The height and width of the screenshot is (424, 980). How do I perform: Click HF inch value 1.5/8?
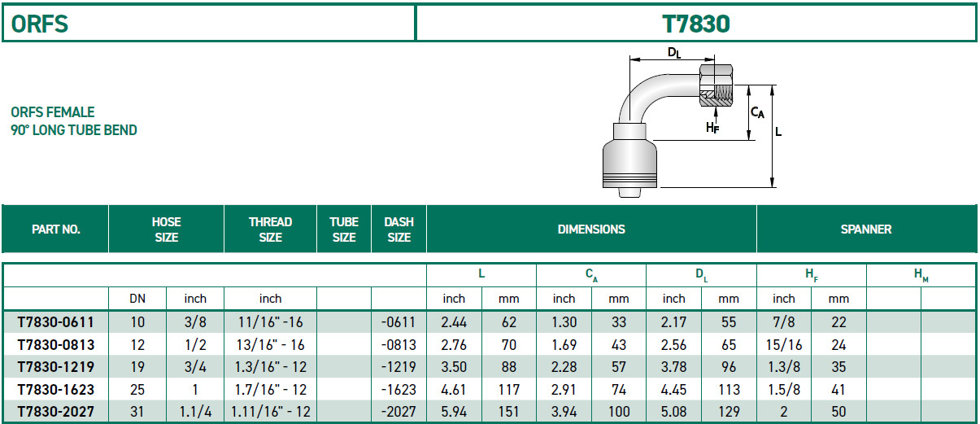(x=784, y=390)
